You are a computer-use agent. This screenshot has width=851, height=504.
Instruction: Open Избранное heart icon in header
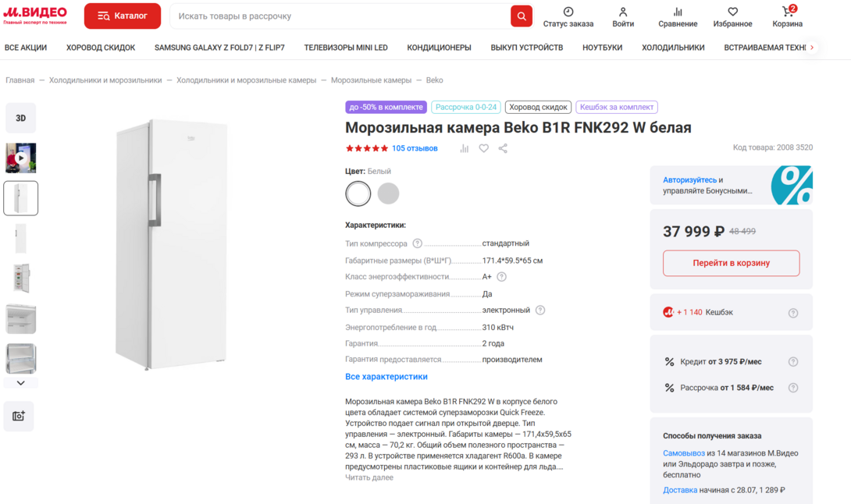732,12
